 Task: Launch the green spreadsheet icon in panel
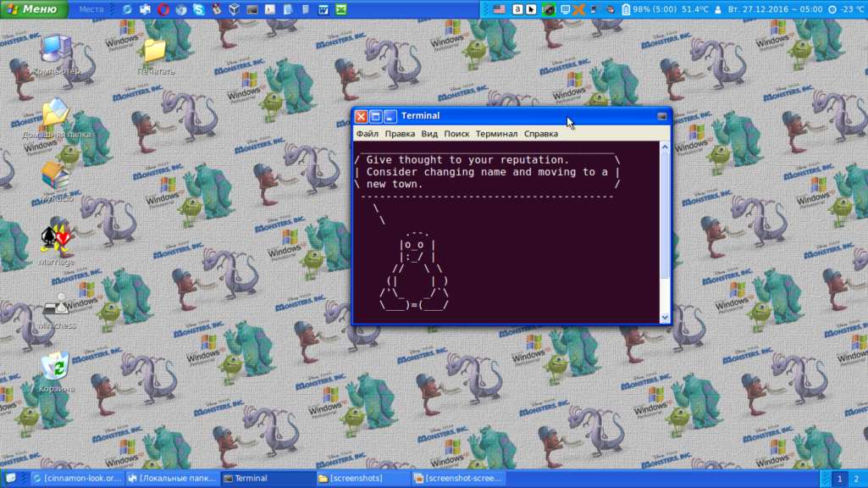tap(341, 9)
